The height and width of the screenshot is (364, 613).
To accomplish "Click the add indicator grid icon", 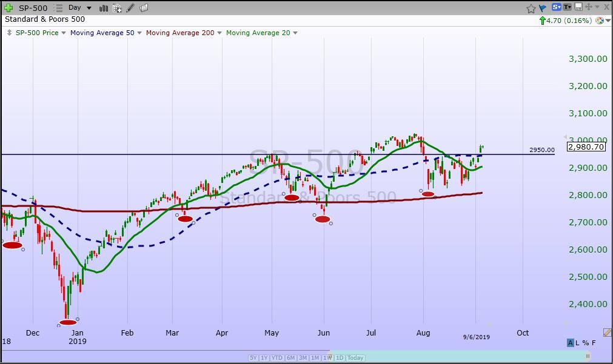I will coord(117,8).
